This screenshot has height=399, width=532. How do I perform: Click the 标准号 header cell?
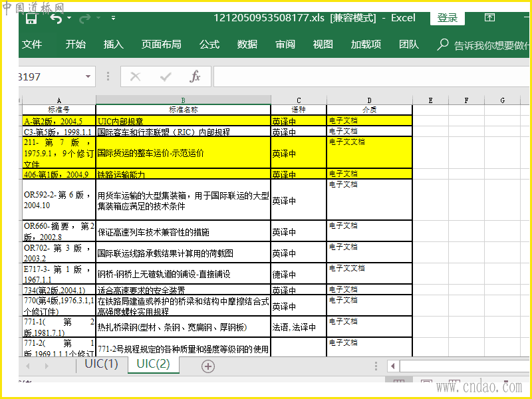[x=59, y=110]
